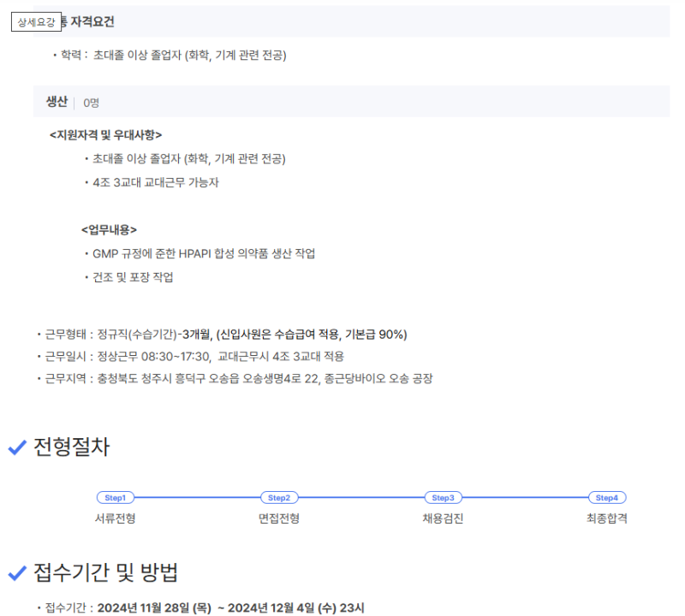Screen dimensions: 685x616
Task: Click the 전형절차 section heading
Action: point(71,447)
